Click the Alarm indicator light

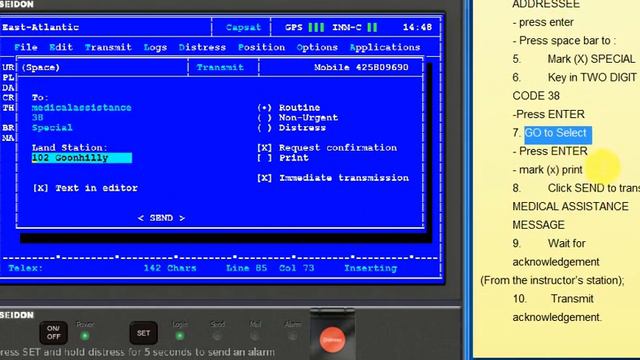pyautogui.click(x=293, y=336)
